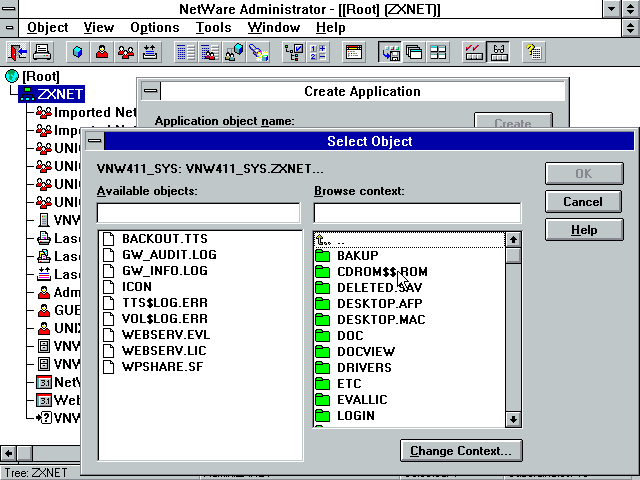Image resolution: width=640 pixels, height=480 pixels.
Task: Click the Available objects filter field
Action: 198,213
